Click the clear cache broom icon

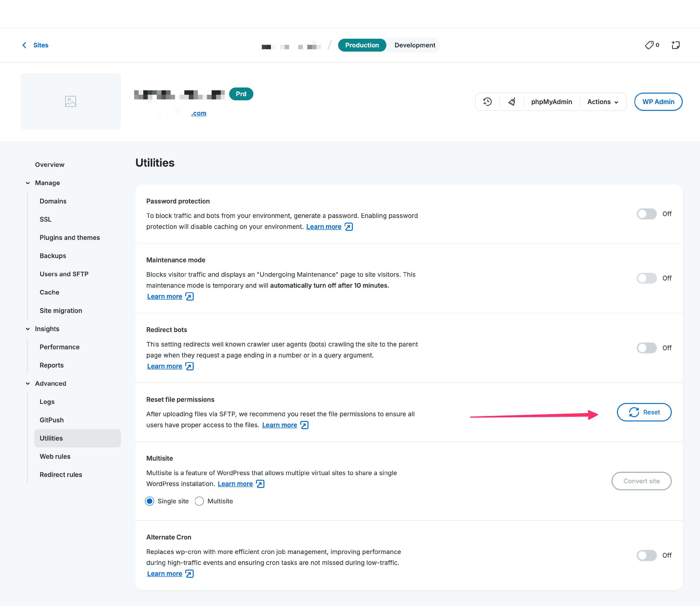coord(512,102)
